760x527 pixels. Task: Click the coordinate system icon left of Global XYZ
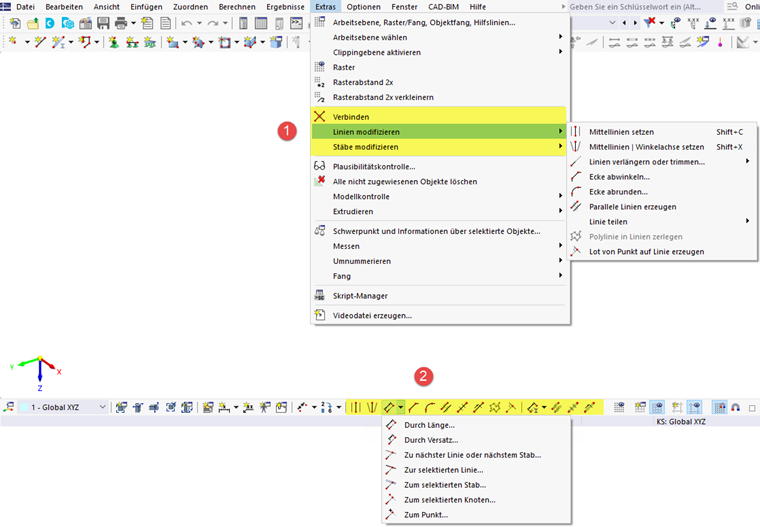(8, 407)
